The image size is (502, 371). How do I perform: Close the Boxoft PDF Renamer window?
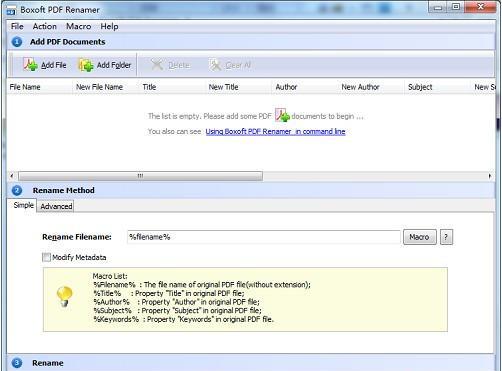(x=480, y=7)
